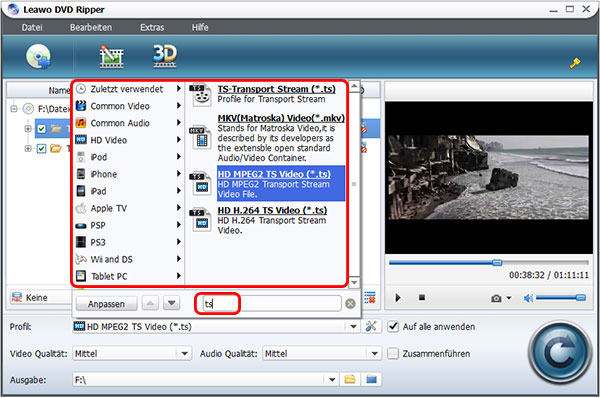Stop the preview video
This screenshot has width=600, height=398.
pos(422,297)
